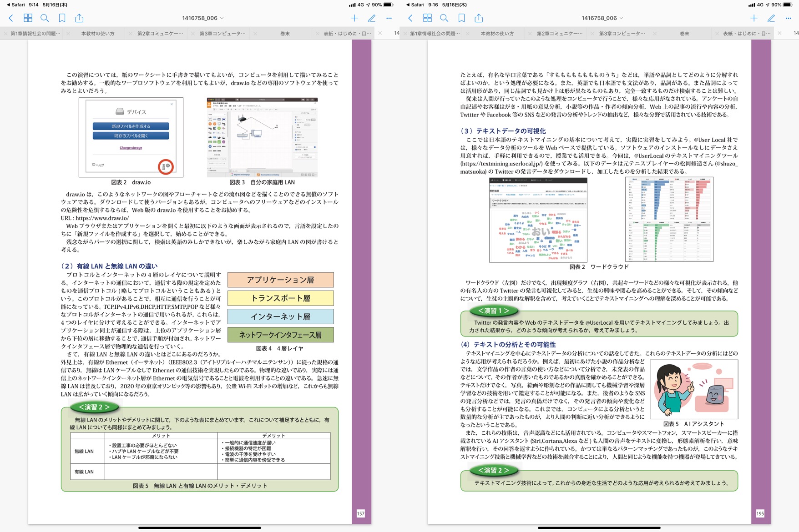Screen dimensions: 799x532
Task: Close the 巻末 tab in left window
Action: click(255, 33)
